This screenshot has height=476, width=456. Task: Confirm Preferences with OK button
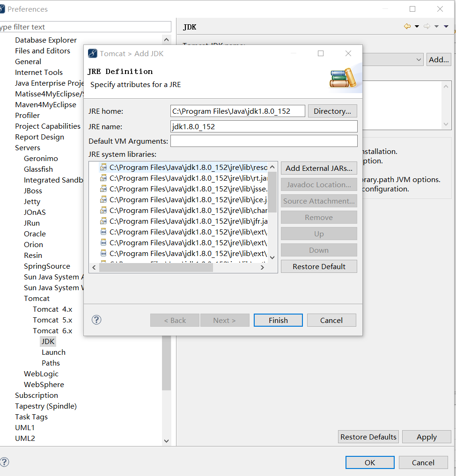(x=370, y=462)
